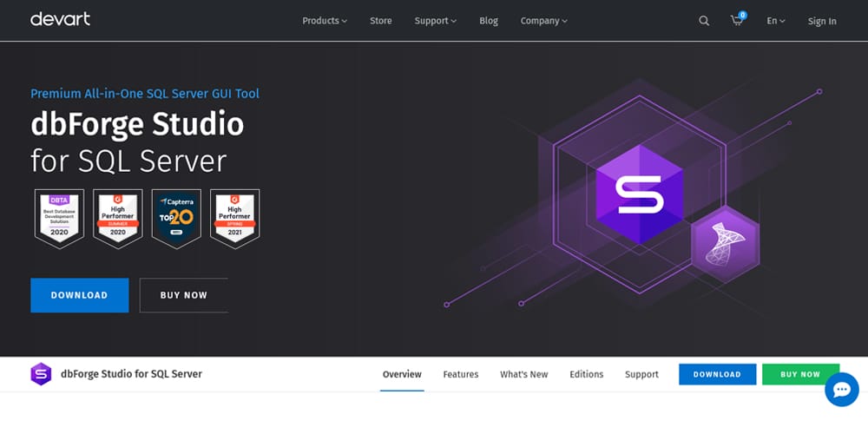Click the purple dbForge Studio product icon
The height and width of the screenshot is (434, 868).
coord(41,374)
